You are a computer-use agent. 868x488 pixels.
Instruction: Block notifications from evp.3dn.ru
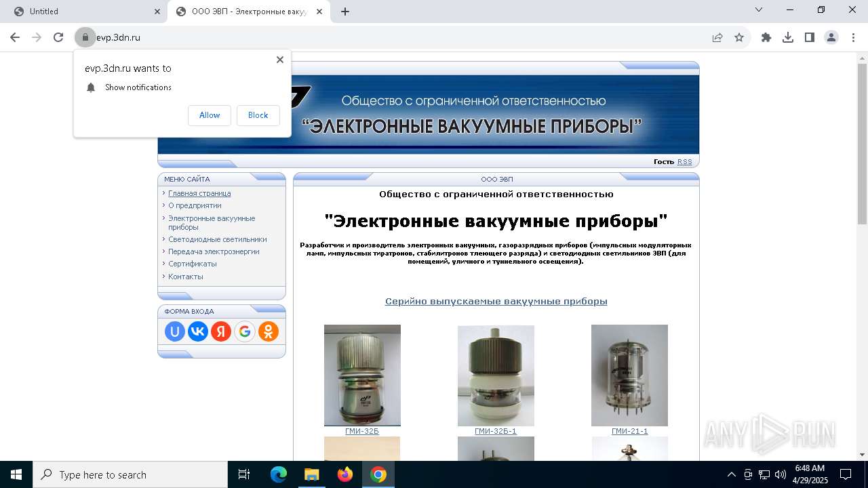(258, 115)
